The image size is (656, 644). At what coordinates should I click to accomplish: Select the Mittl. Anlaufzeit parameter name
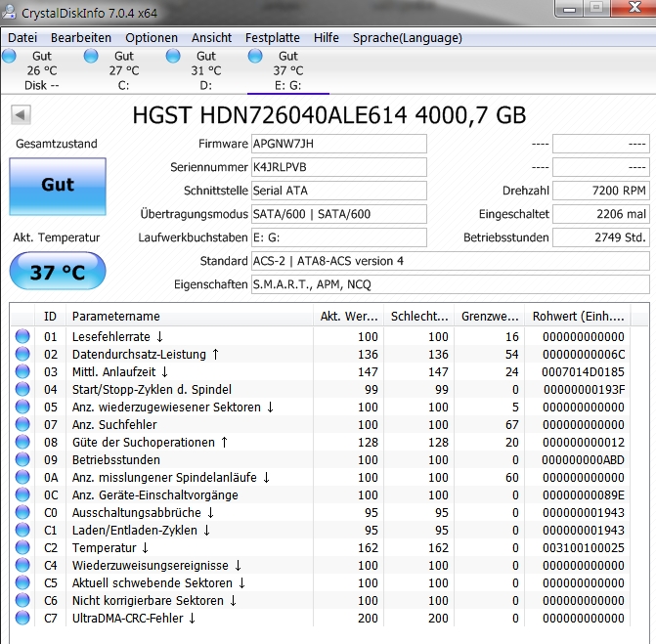120,371
